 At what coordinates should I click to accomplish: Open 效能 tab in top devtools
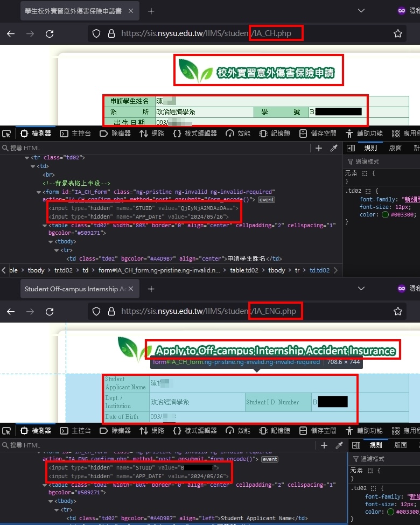[238, 134]
